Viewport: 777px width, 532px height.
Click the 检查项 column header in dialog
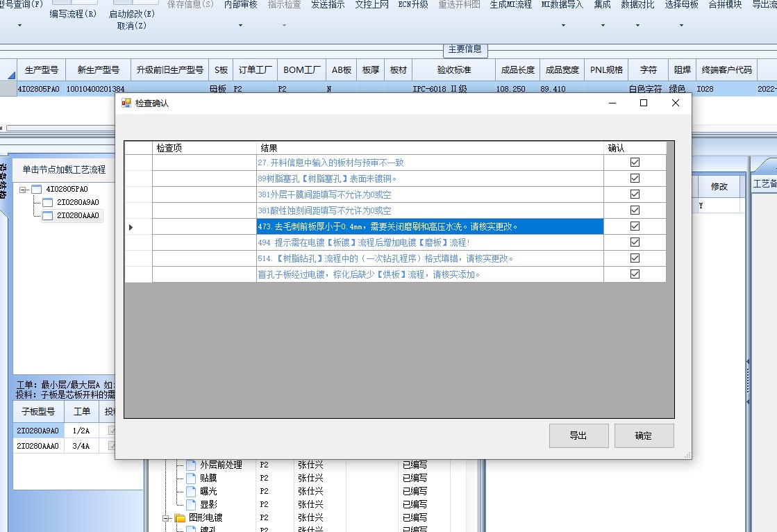pos(204,148)
